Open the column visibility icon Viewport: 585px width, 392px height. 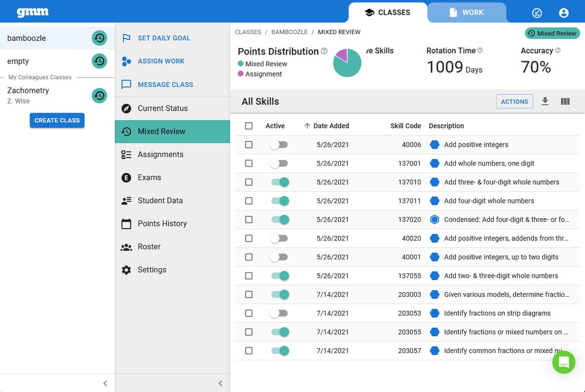tap(565, 101)
